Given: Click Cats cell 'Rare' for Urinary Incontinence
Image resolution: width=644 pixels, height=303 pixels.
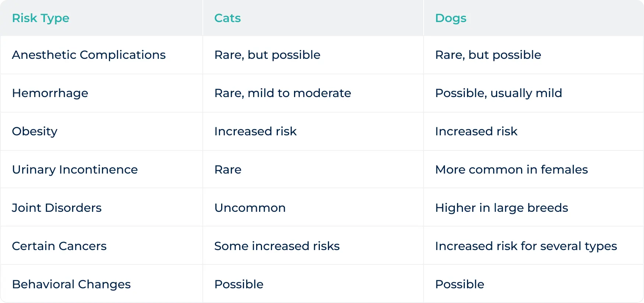Looking at the screenshot, I should click(228, 170).
